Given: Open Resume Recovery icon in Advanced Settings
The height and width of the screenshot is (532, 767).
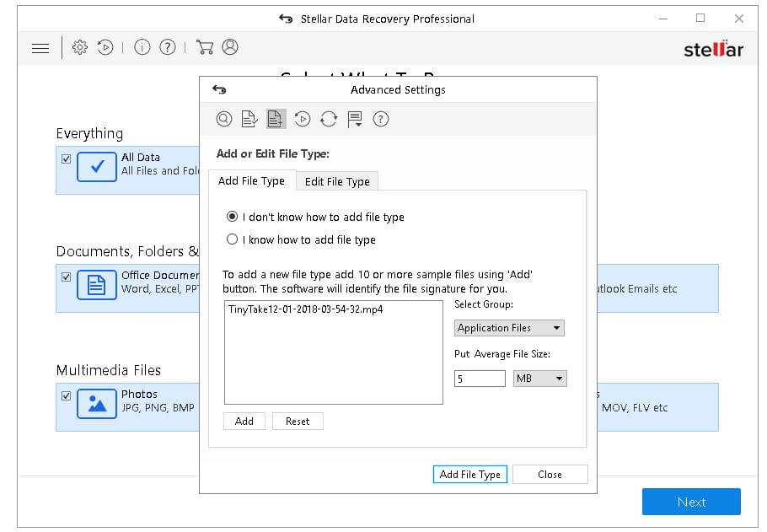Looking at the screenshot, I should [x=303, y=119].
